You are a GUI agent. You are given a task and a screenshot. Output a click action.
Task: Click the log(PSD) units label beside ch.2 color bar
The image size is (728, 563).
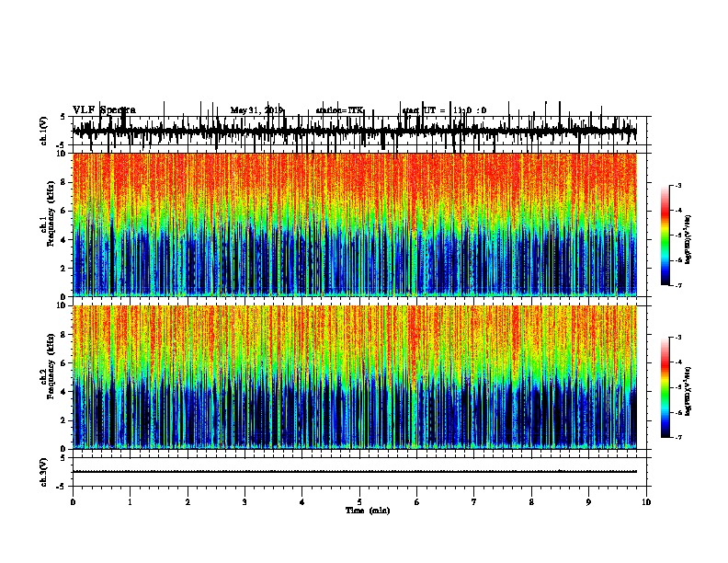[688, 391]
